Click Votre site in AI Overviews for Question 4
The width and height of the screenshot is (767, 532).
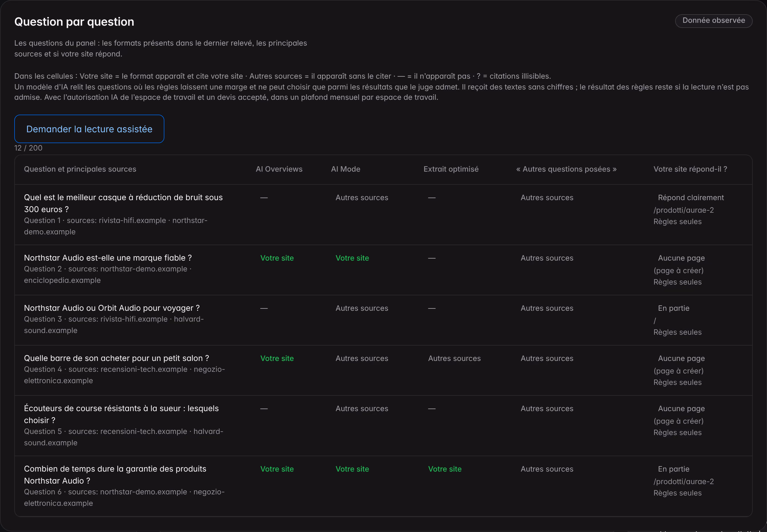coord(277,358)
